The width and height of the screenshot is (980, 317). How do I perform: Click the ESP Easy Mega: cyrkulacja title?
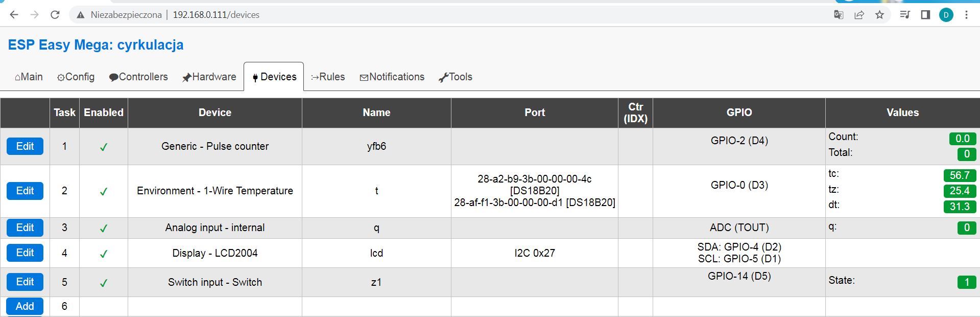coord(95,45)
